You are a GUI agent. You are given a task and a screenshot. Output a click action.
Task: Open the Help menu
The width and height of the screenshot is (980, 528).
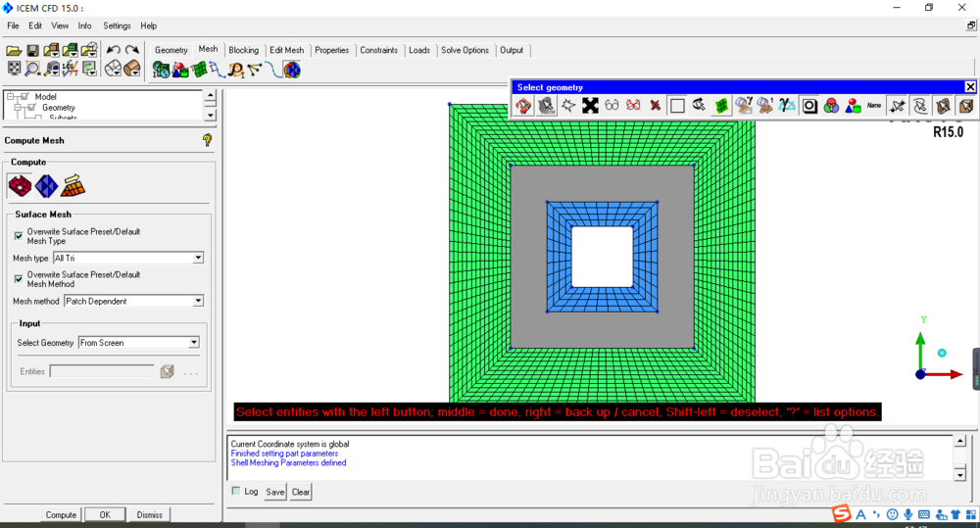(x=149, y=25)
